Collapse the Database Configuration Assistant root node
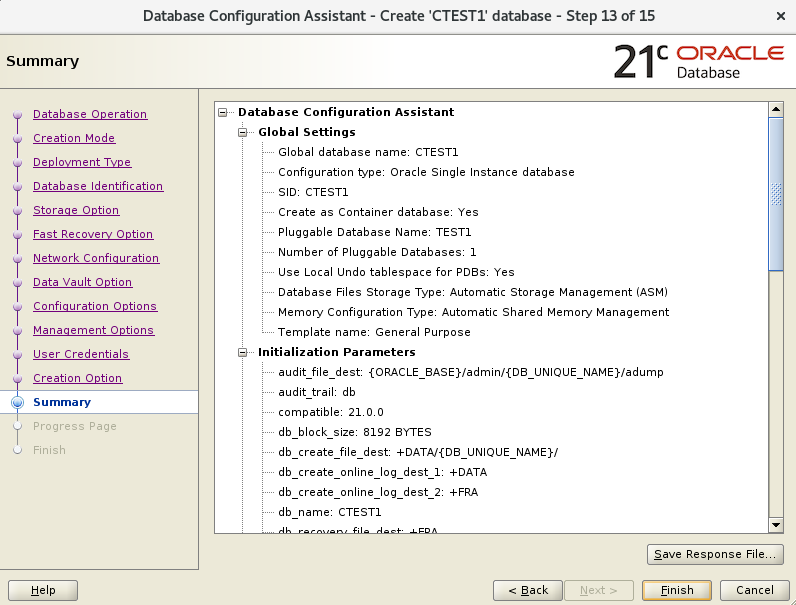Screen dimensions: 796x605 click(x=222, y=112)
